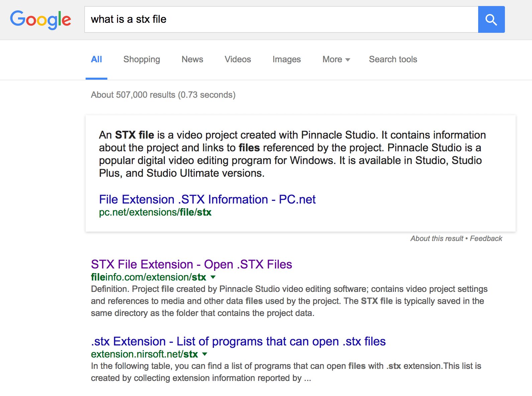Screen dimensions: 532x396
Task: Click the Google logo
Action: click(x=40, y=20)
